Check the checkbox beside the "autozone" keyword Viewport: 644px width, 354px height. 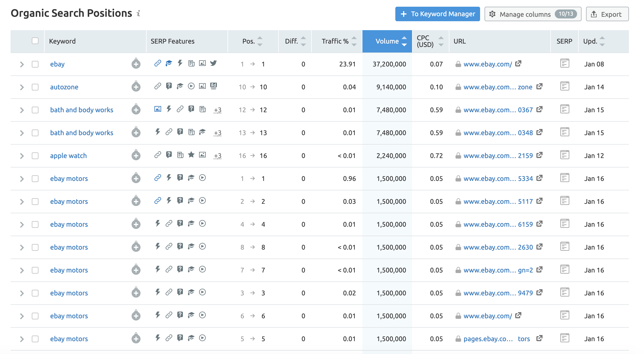35,87
